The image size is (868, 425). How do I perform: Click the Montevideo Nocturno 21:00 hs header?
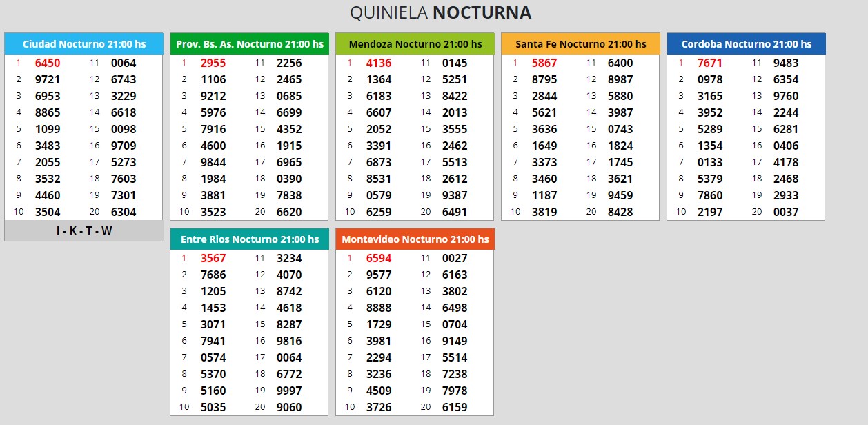coord(415,239)
